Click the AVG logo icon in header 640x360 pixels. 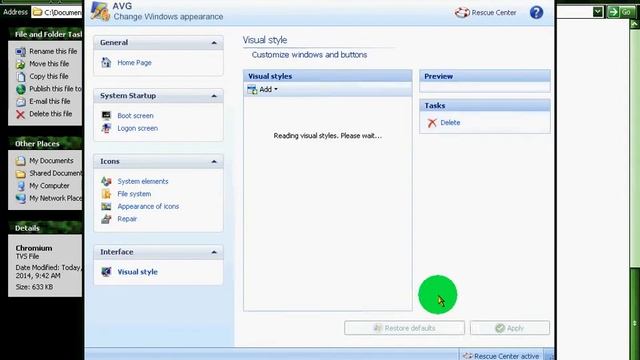click(100, 11)
